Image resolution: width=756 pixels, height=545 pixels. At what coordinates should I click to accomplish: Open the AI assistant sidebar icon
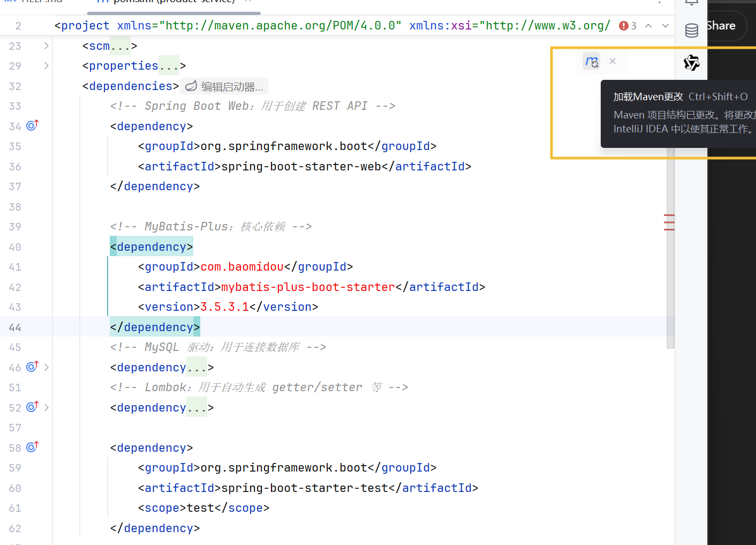[x=692, y=63]
